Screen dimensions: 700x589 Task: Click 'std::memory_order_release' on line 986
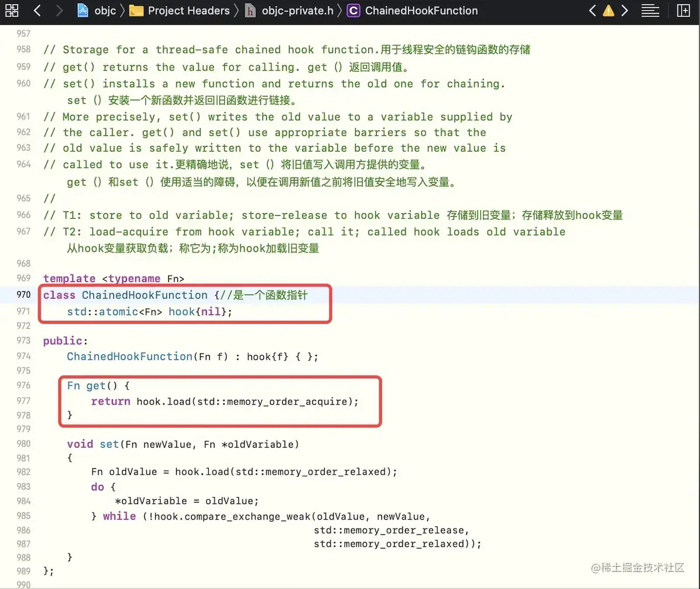pos(389,530)
